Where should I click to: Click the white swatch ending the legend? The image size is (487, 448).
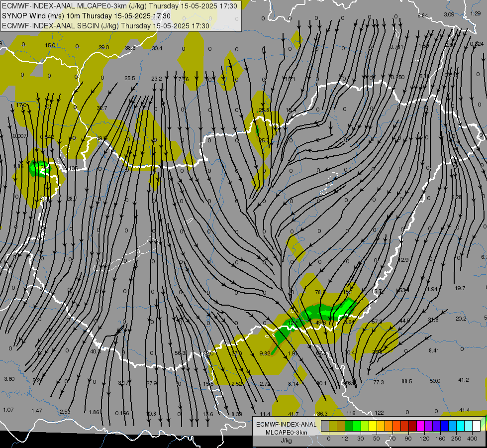pyautogui.click(x=476, y=425)
